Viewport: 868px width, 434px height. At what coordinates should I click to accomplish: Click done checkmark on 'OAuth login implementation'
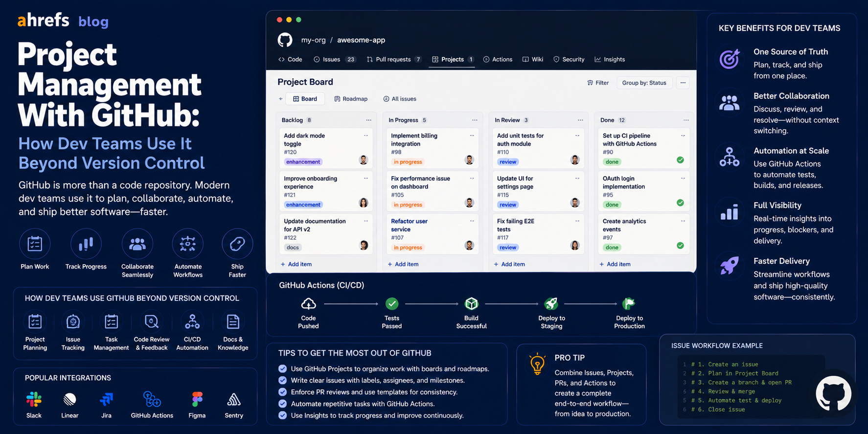tap(680, 203)
